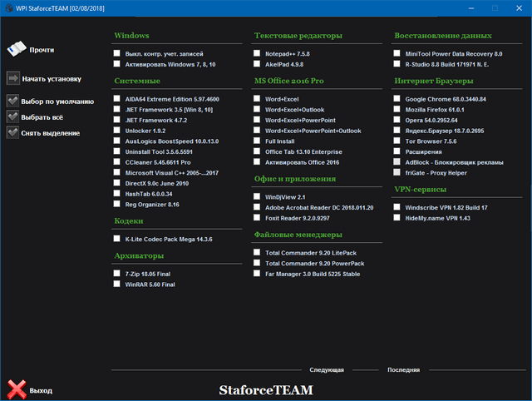This screenshot has width=532, height=401.
Task: Click the Выбрать всё label
Action: (x=42, y=117)
